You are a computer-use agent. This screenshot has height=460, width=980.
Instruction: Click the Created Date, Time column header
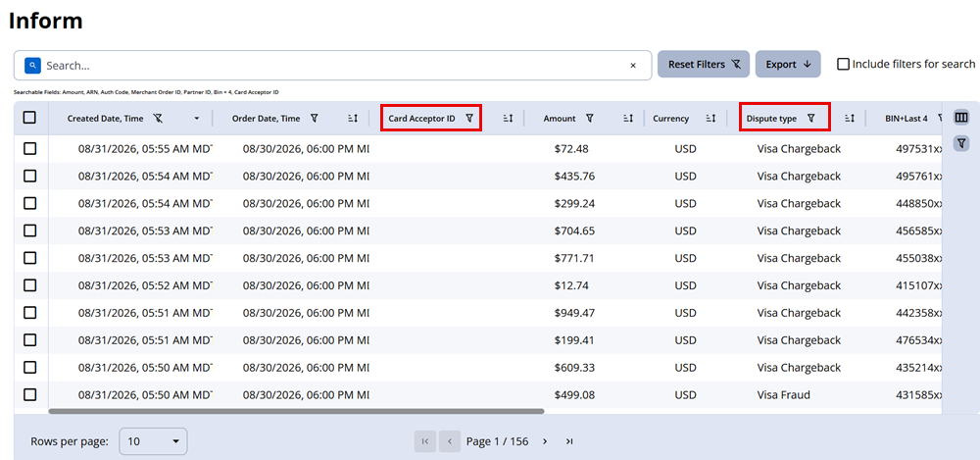(x=106, y=119)
